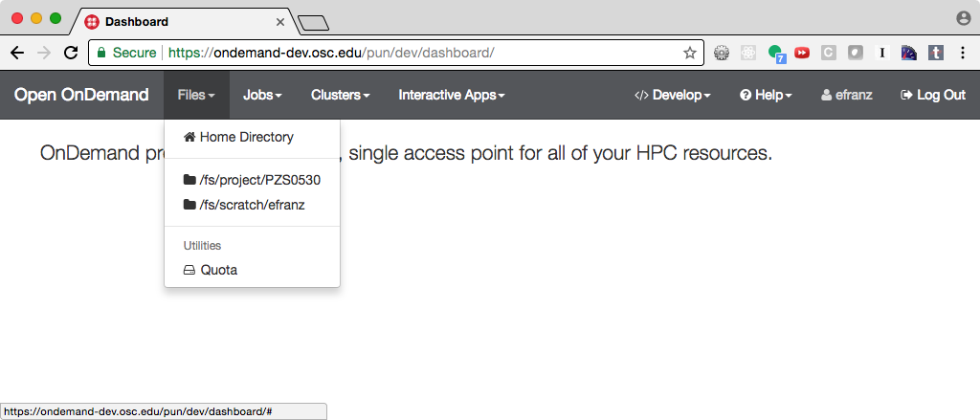Click the efranz user link
The height and width of the screenshot is (420, 980).
click(846, 95)
